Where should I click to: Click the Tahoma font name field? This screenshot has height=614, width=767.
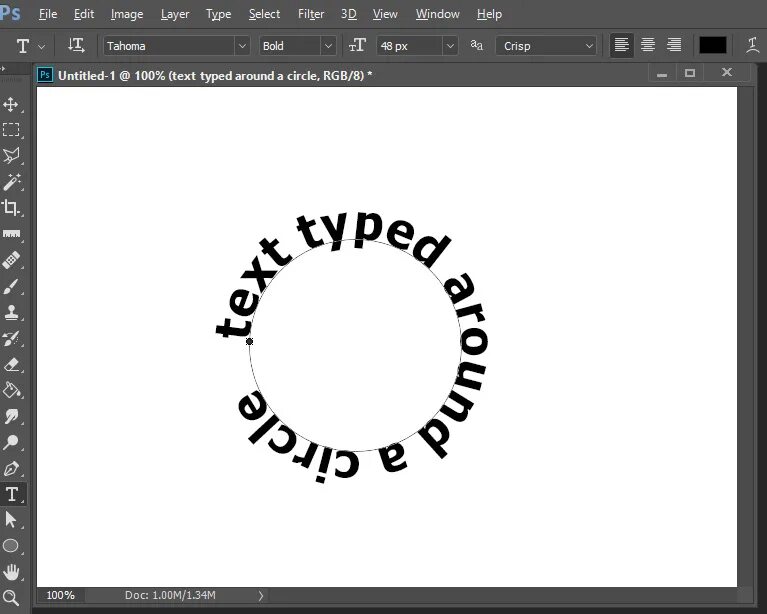click(x=169, y=46)
